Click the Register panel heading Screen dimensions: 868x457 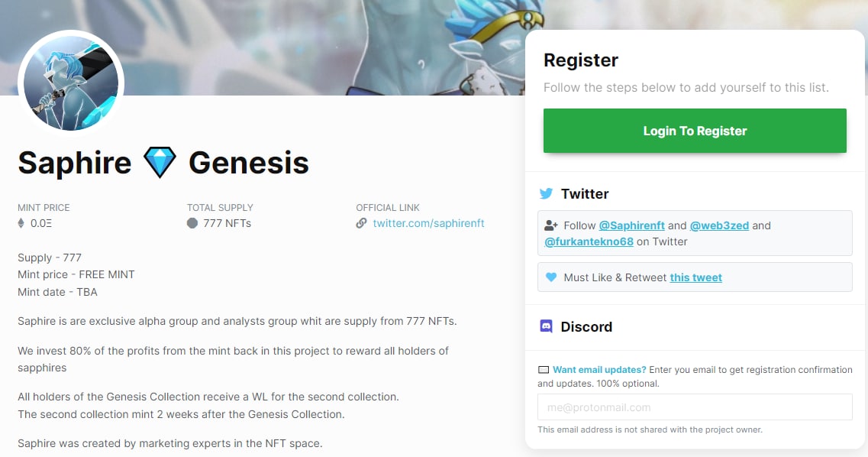coord(580,60)
